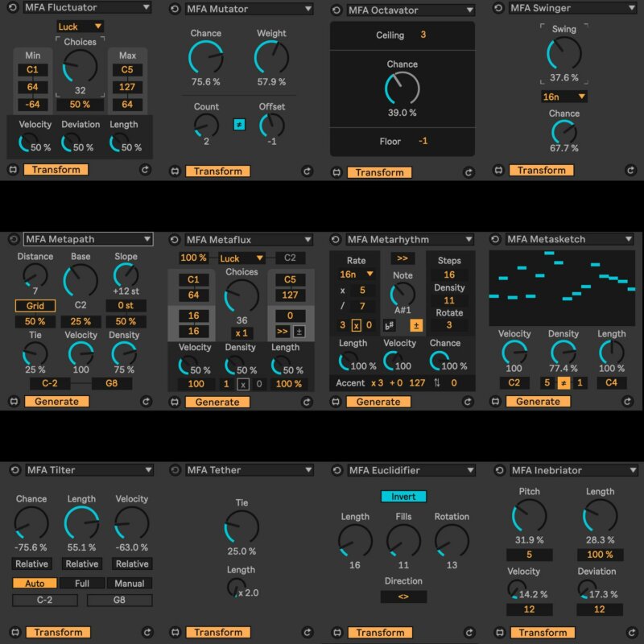This screenshot has height=644, width=644.
Task: Click the direction selector in MFA Euclidifier
Action: click(x=403, y=597)
